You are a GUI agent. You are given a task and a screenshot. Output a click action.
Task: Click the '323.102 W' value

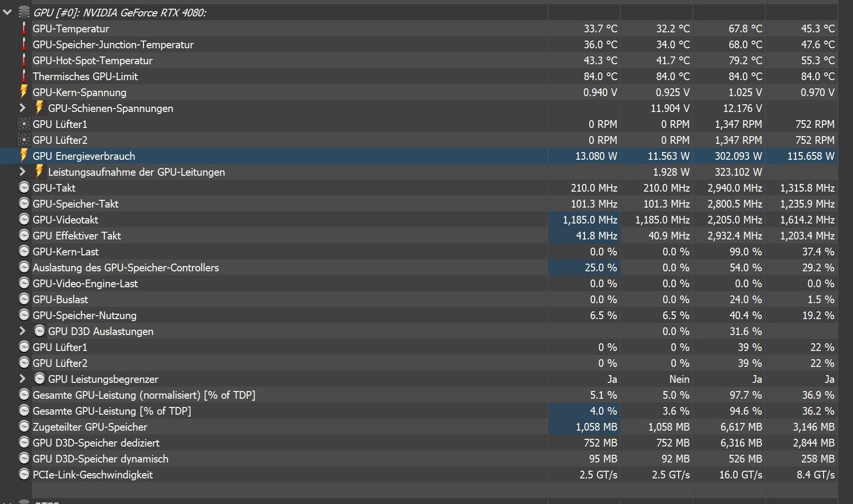coord(739,172)
